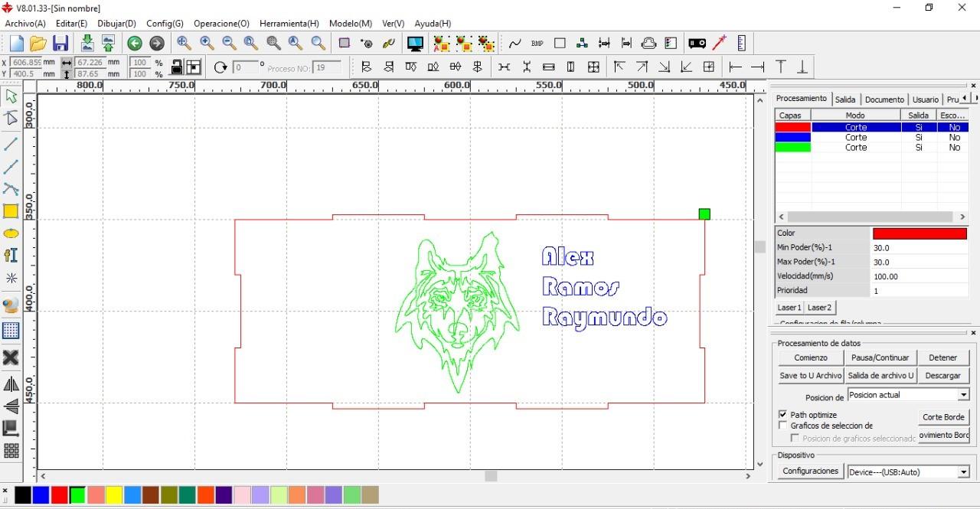Disable the Path optimize checkbox
Image resolution: width=980 pixels, height=509 pixels.
tap(782, 415)
